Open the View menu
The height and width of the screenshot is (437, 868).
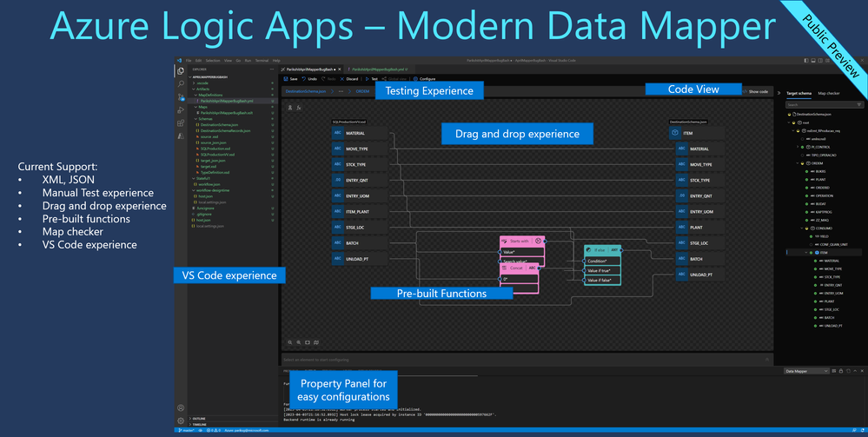pyautogui.click(x=228, y=60)
